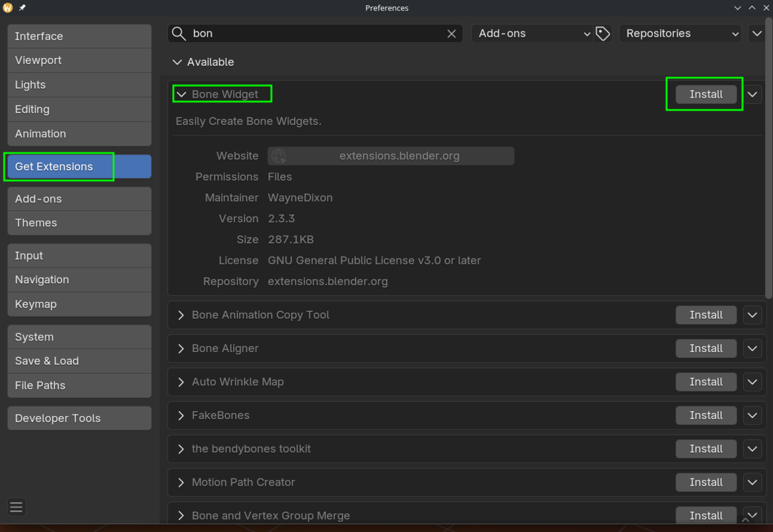
Task: Install Bone Animation Copy Tool
Action: (706, 315)
